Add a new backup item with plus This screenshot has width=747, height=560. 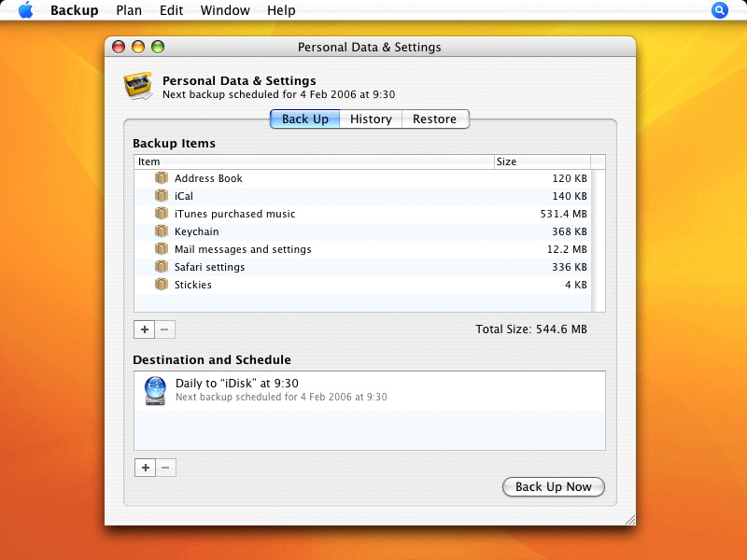[145, 329]
